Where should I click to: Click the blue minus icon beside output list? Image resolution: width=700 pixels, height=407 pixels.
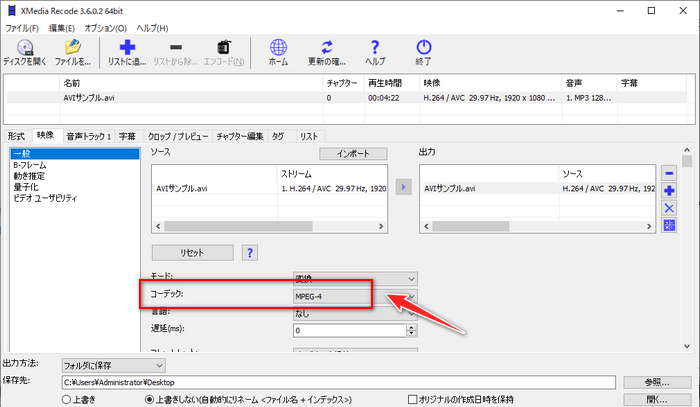tap(670, 172)
